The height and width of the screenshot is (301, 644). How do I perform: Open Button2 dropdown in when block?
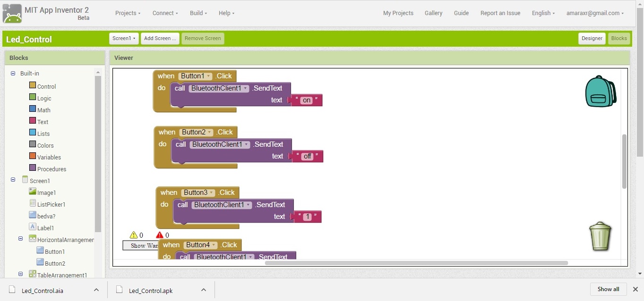[x=197, y=132]
